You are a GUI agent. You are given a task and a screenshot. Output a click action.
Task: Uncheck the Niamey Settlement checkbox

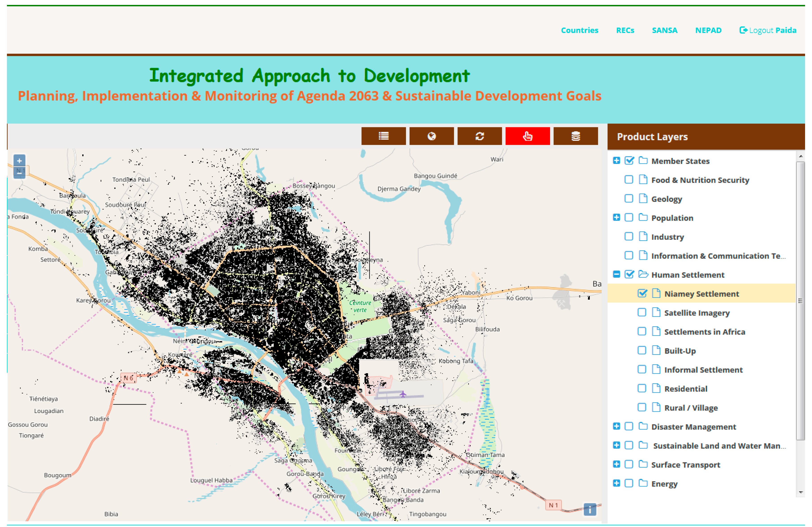pyautogui.click(x=642, y=293)
